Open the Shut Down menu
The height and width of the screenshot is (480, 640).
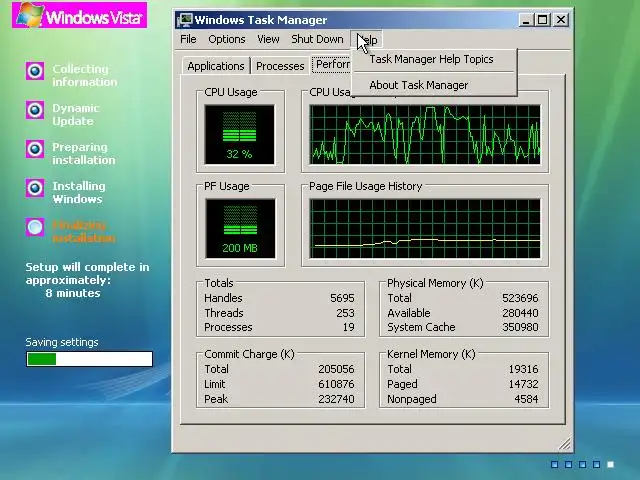click(317, 39)
